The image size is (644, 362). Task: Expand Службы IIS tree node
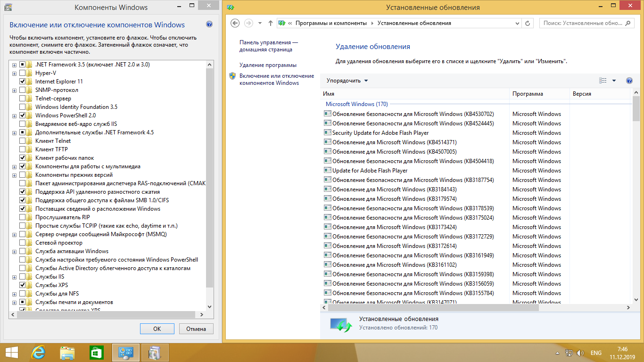click(x=14, y=277)
